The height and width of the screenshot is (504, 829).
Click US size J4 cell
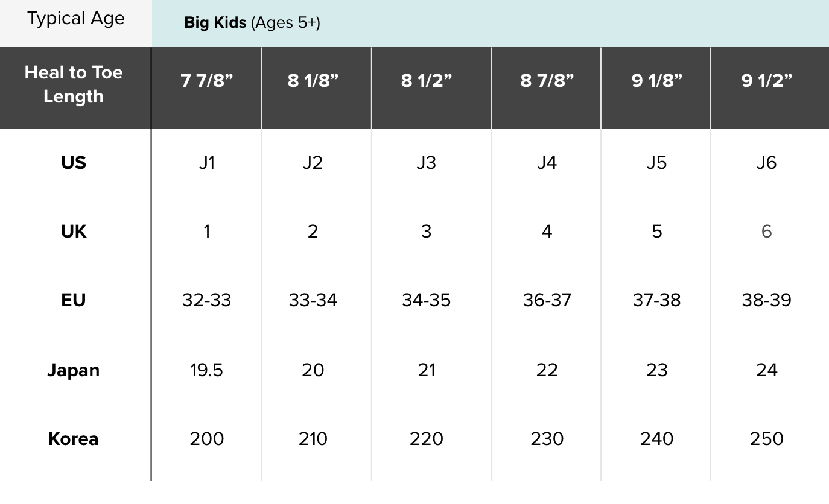[x=547, y=163]
